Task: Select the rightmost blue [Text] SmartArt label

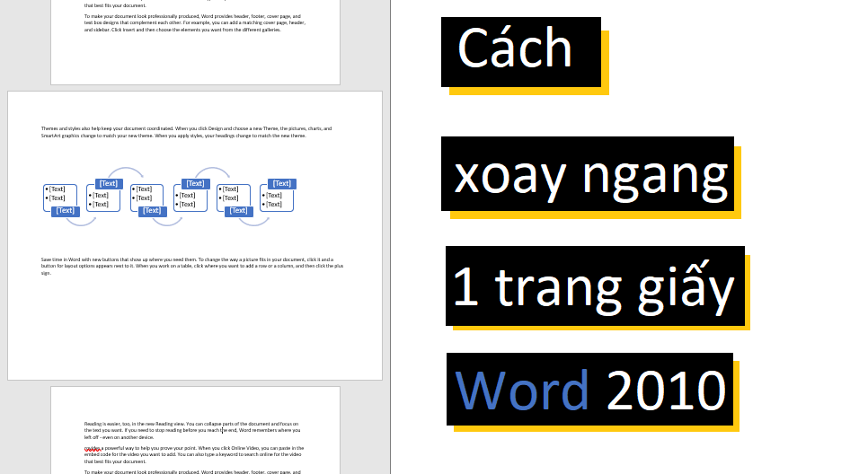Action: tap(281, 184)
